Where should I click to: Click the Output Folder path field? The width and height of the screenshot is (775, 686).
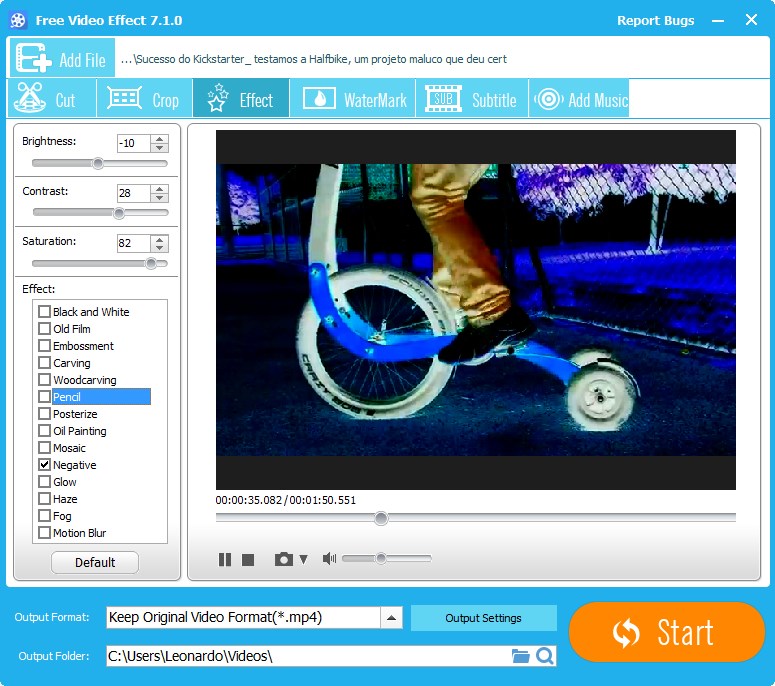(308, 656)
